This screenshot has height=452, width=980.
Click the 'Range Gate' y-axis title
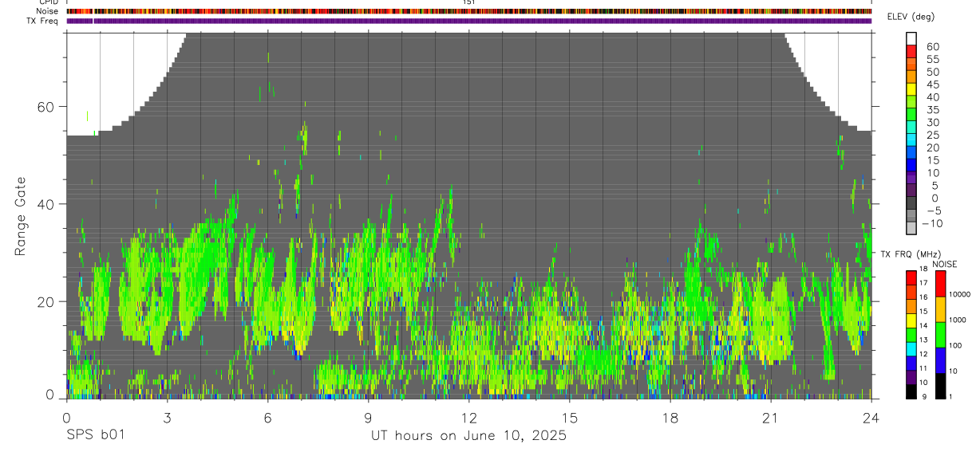[20, 217]
